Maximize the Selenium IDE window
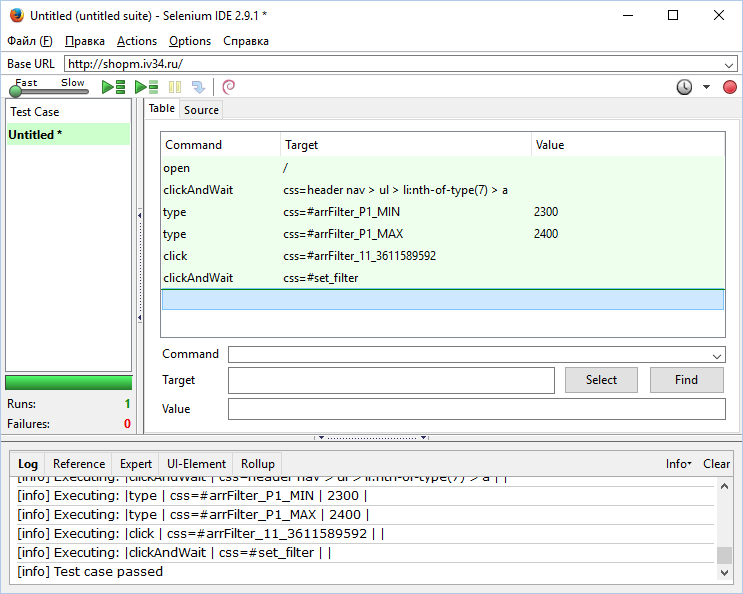The width and height of the screenshot is (743, 594). tap(673, 16)
